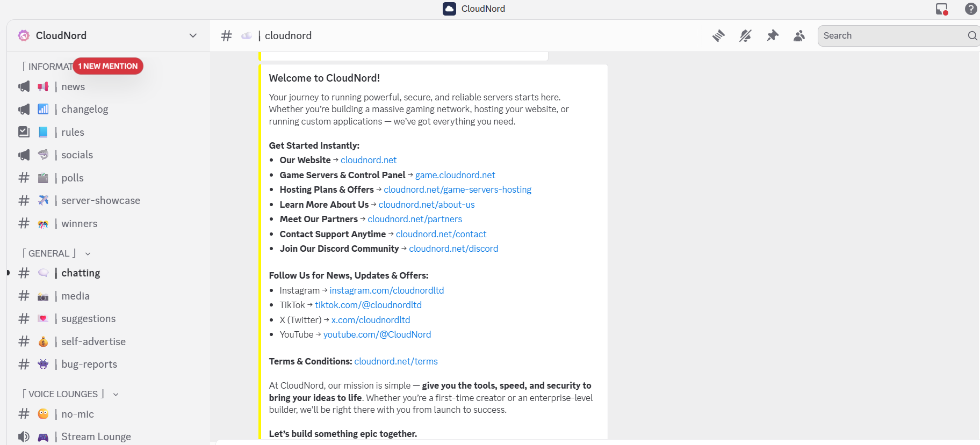Open the CloudNord server dropdown chevron
This screenshot has width=980, height=445.
pos(193,35)
